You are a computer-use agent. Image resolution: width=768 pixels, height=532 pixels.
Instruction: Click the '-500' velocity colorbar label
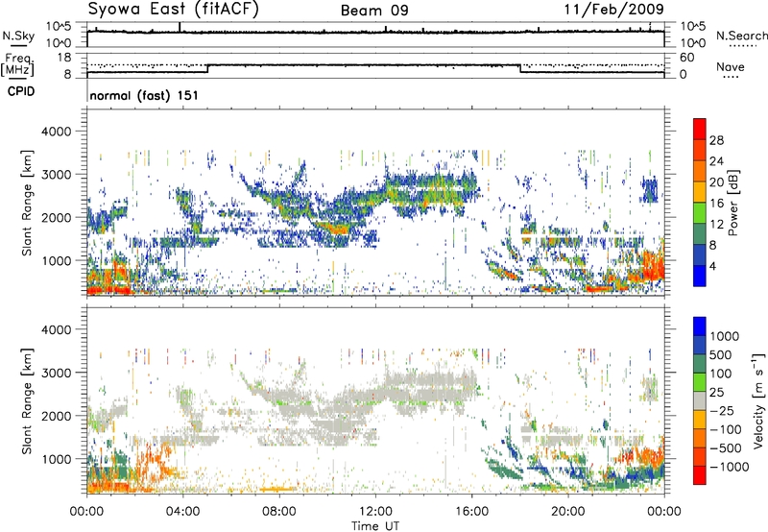(726, 448)
